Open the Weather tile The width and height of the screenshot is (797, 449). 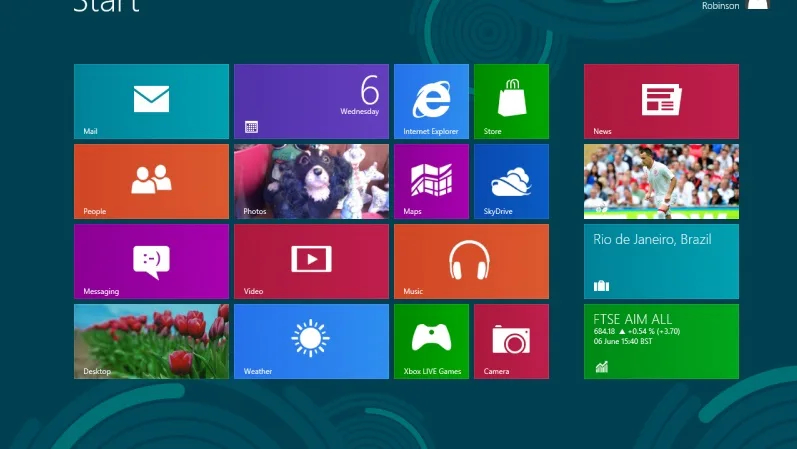pyautogui.click(x=312, y=341)
